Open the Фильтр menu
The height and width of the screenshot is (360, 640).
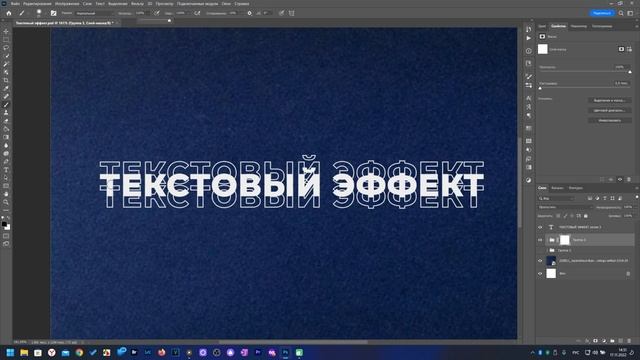point(137,4)
